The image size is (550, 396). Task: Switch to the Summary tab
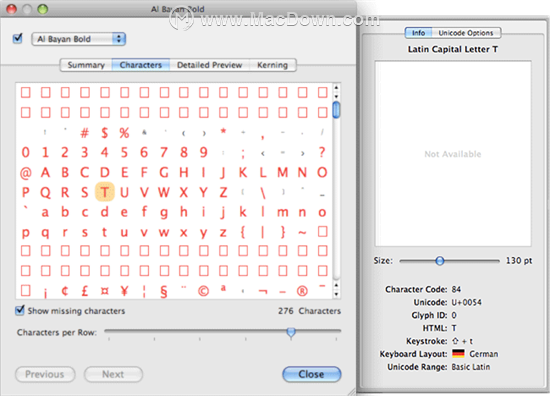coord(86,65)
